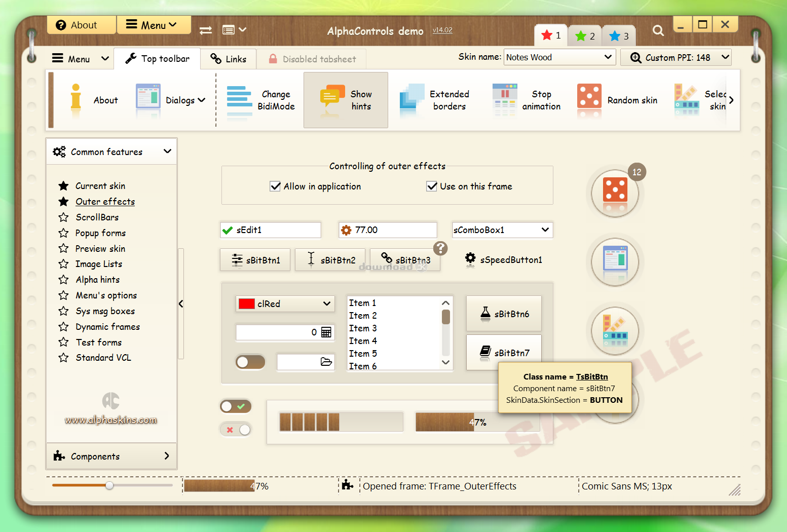The image size is (787, 532).
Task: Click the round select-skin palette button
Action: pos(615,330)
